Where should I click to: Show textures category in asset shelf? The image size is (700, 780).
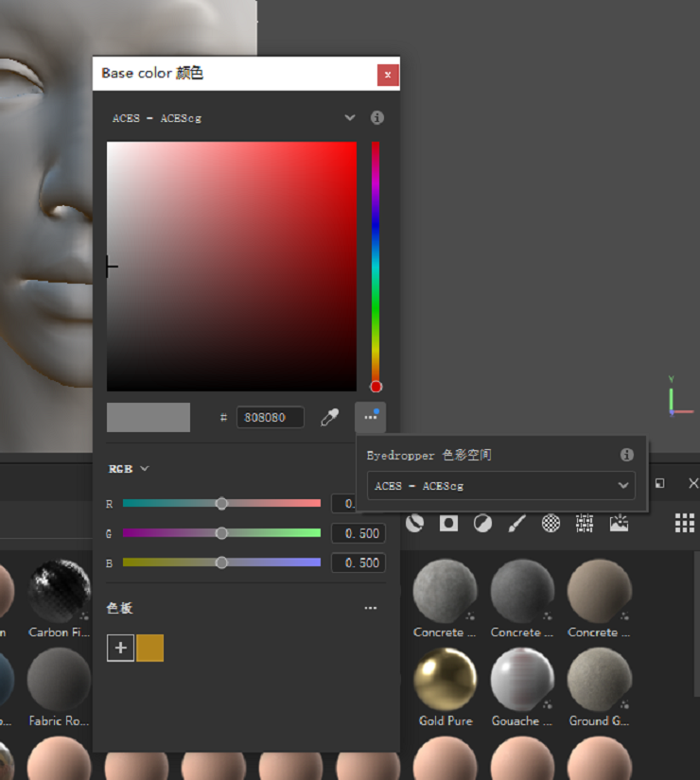coord(585,523)
